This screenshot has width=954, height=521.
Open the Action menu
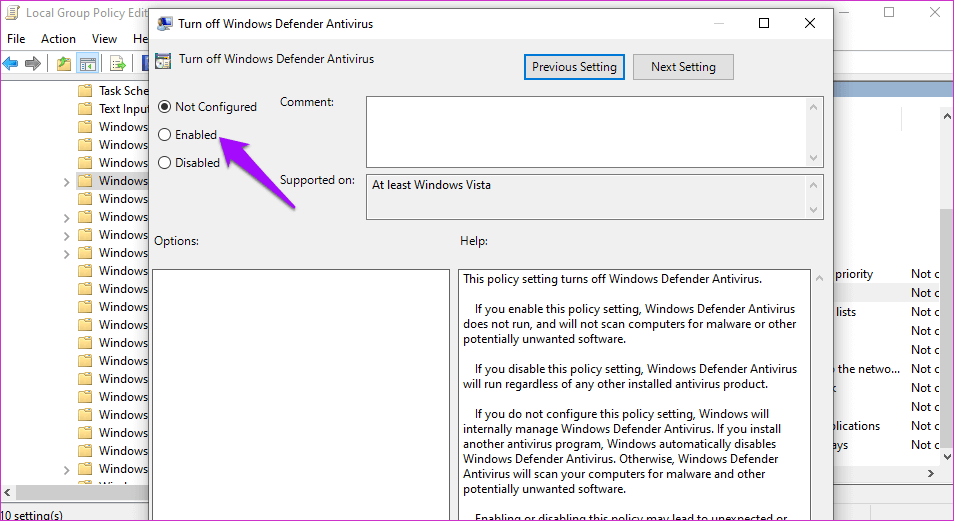(58, 38)
